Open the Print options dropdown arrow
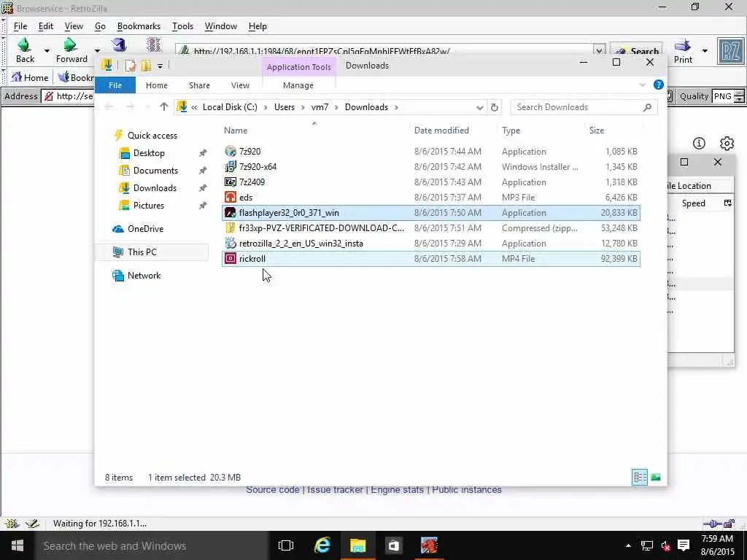Screen dimensions: 747x560 coord(705,50)
